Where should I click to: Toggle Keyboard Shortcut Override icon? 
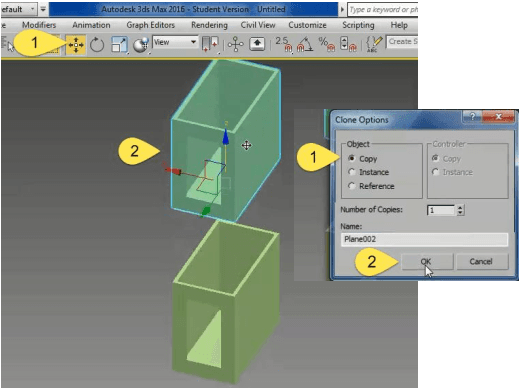(257, 44)
